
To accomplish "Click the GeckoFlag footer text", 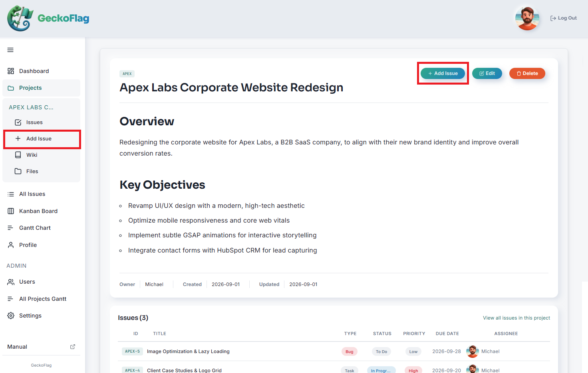I will pos(41,365).
